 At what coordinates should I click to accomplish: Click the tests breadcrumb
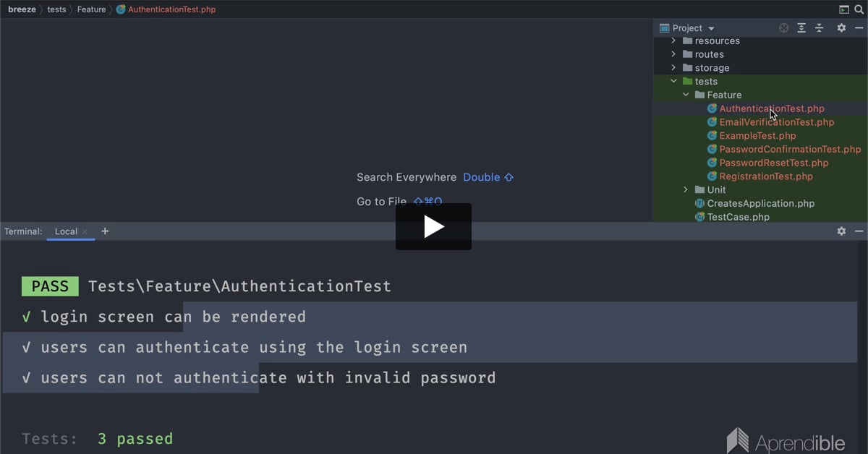56,9
